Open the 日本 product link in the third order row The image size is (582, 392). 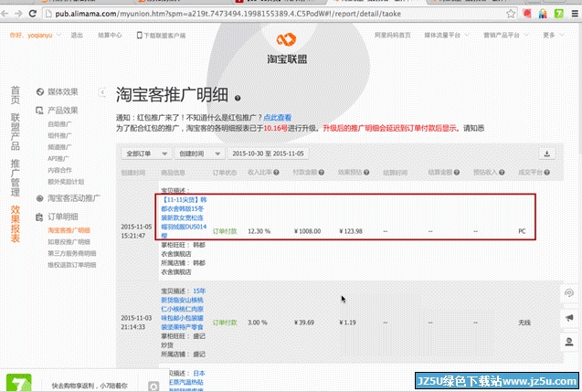click(x=187, y=382)
